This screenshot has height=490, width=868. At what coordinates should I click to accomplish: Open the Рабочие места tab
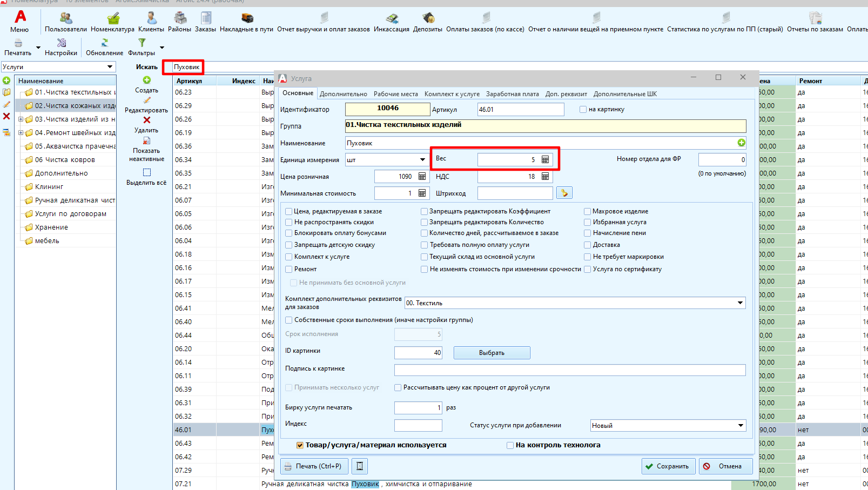pyautogui.click(x=395, y=94)
